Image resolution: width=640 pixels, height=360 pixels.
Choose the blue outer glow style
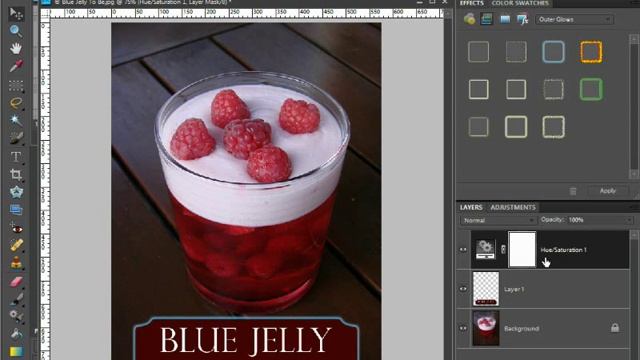[553, 52]
